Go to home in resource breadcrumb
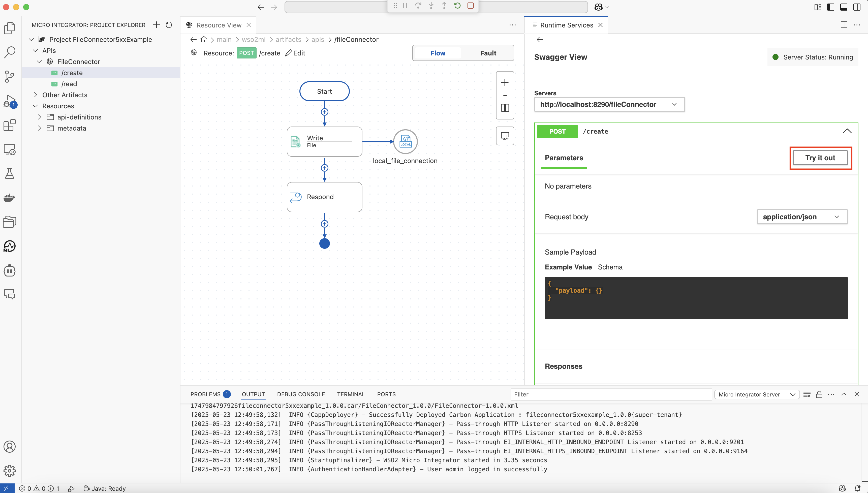Screen dimensions: 868x493 203,39
